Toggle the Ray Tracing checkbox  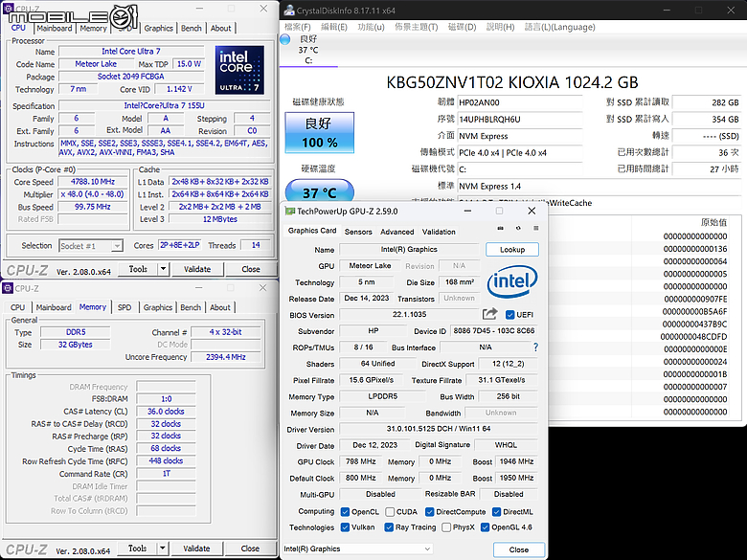pos(389,527)
